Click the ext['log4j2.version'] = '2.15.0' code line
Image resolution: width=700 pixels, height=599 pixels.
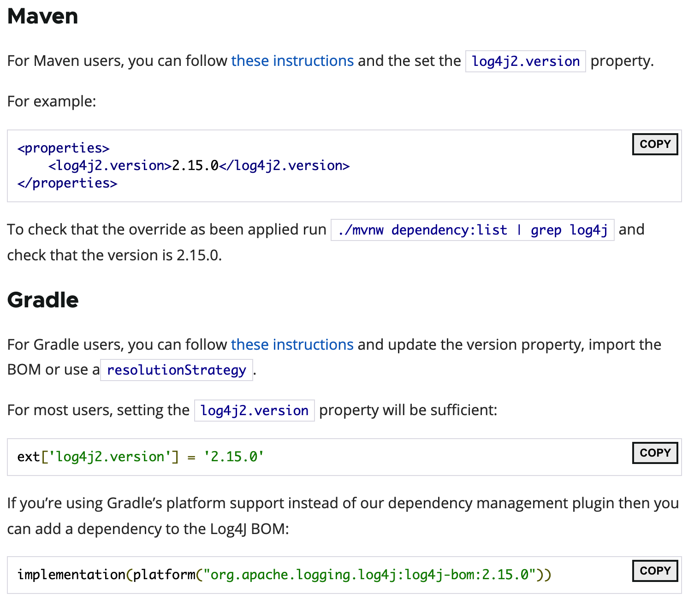click(141, 457)
